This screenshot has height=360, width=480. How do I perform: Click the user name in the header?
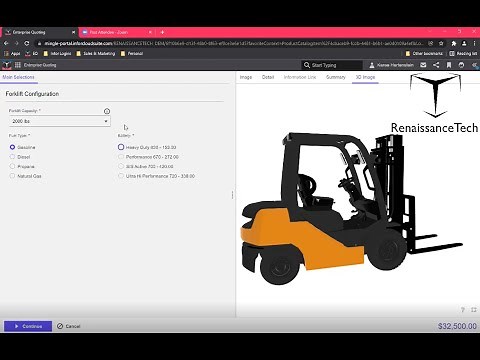click(395, 65)
